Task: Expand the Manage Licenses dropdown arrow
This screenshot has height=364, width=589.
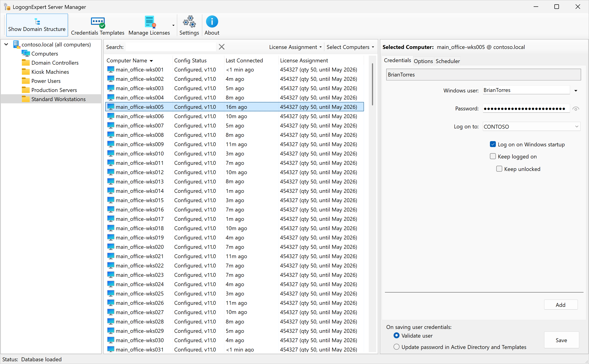Action: click(173, 25)
